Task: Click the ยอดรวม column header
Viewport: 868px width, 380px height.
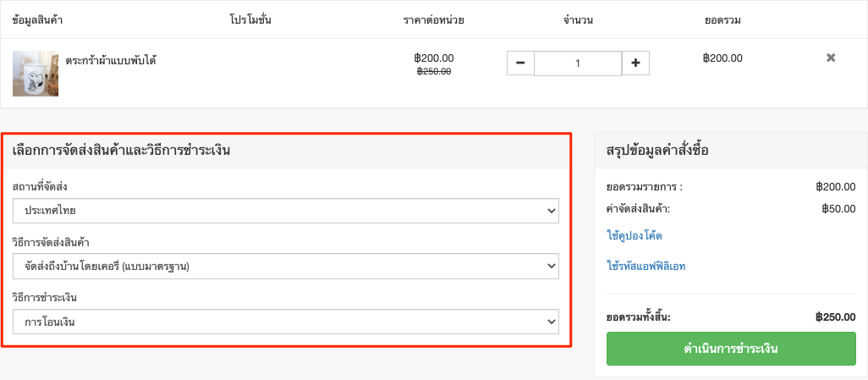Action: tap(723, 20)
